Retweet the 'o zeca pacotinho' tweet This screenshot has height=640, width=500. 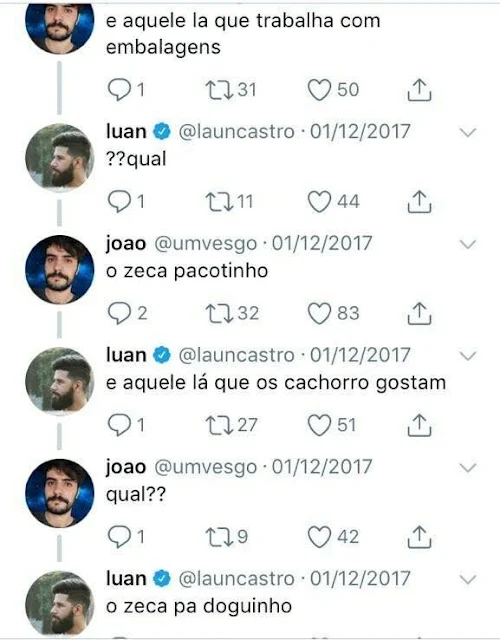219,313
